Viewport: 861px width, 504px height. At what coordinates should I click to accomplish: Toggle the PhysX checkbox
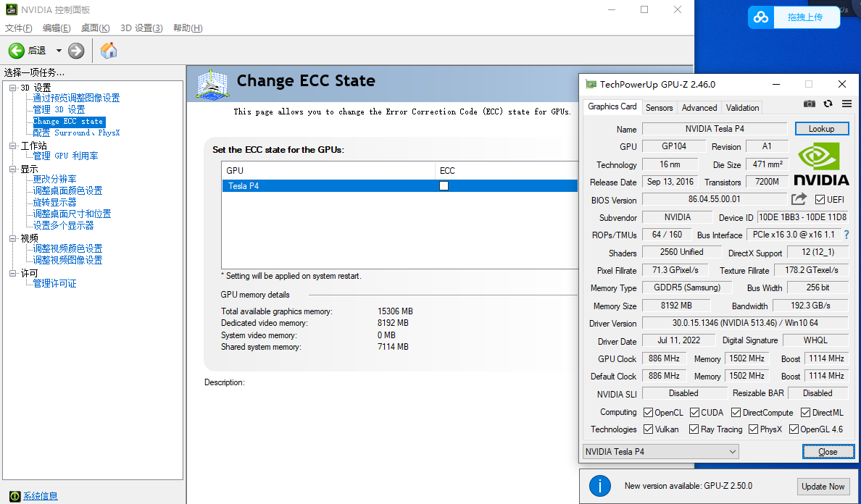pyautogui.click(x=754, y=429)
